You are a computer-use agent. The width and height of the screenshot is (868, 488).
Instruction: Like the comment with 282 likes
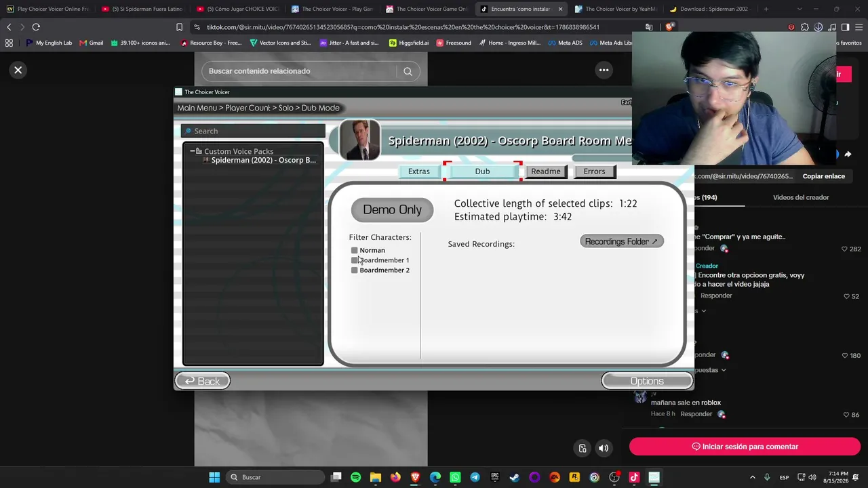844,249
